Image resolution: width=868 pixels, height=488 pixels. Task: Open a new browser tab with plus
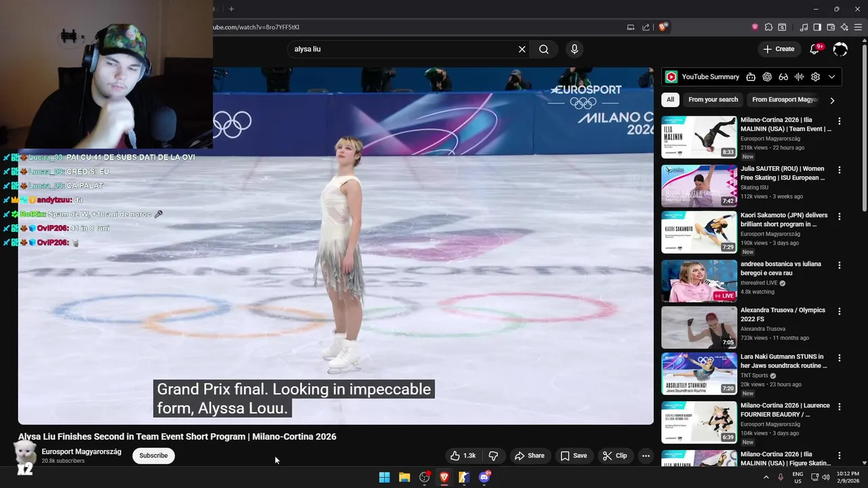[231, 9]
